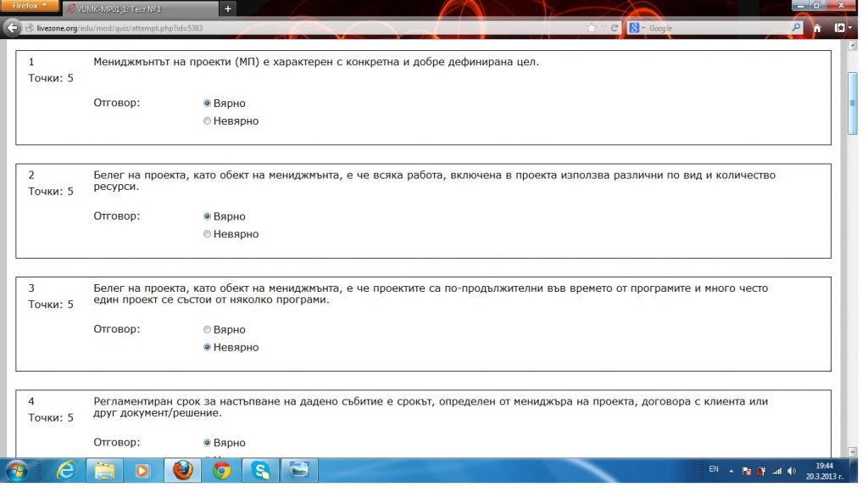Click the scrollbar down arrow
This screenshot has height=498, width=868.
point(852,452)
